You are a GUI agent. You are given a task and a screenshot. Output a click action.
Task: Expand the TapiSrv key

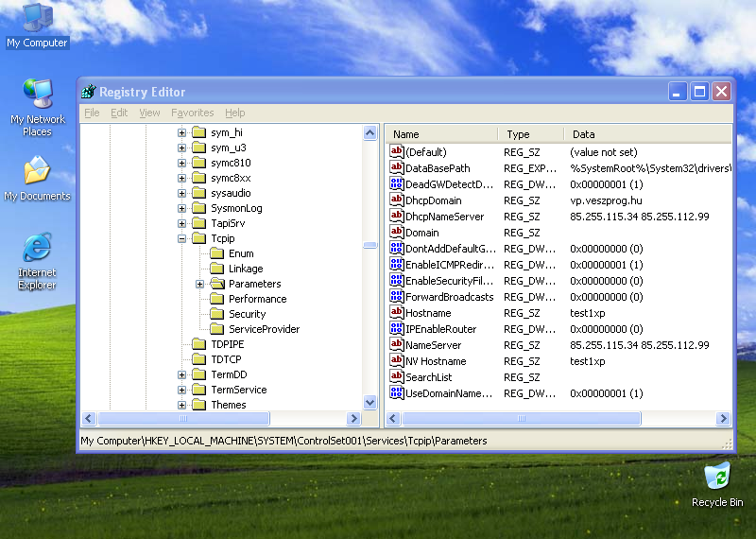181,223
